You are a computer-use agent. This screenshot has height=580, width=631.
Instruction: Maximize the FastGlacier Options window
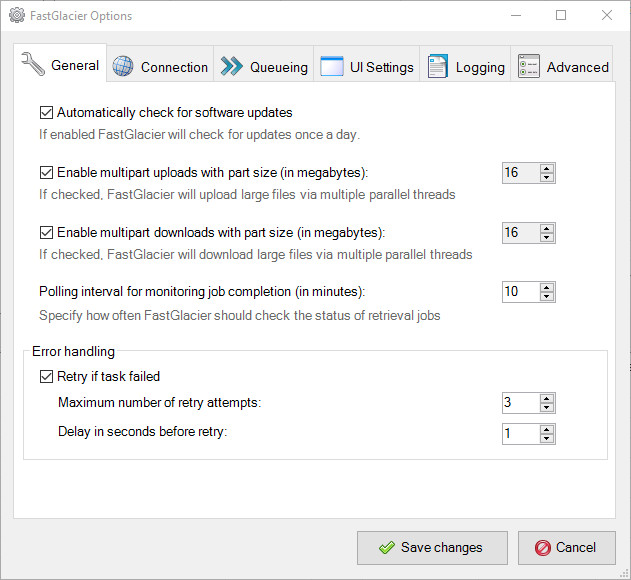(x=561, y=16)
